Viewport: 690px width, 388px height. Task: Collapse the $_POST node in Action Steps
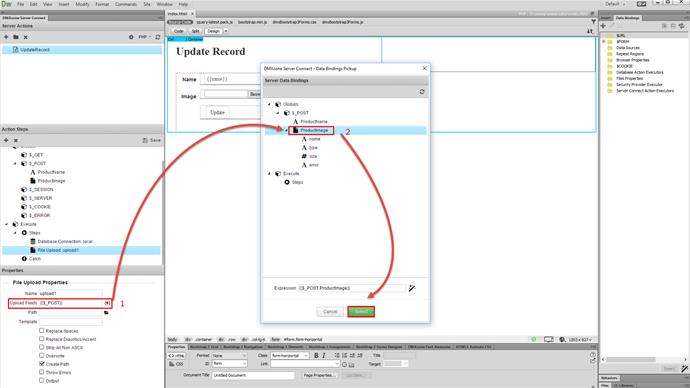15,164
